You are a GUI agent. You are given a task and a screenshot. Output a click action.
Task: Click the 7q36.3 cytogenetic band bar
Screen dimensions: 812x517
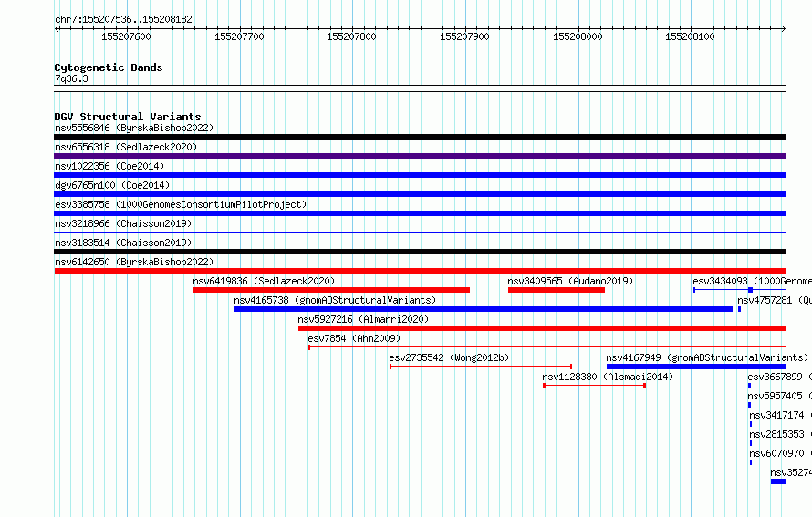pos(420,88)
